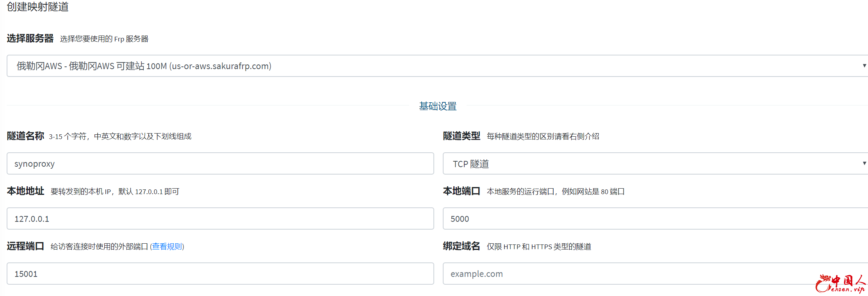
Task: Focus the bind domain field example.com
Action: pyautogui.click(x=625, y=274)
